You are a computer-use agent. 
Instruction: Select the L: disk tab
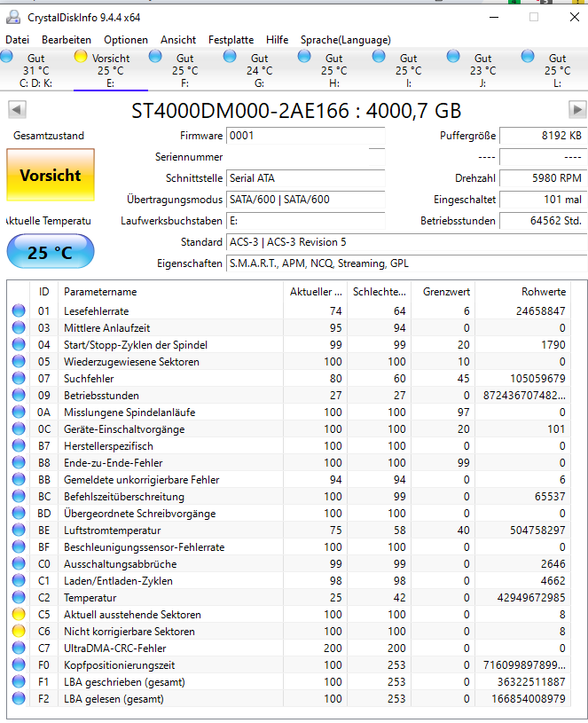coord(557,71)
